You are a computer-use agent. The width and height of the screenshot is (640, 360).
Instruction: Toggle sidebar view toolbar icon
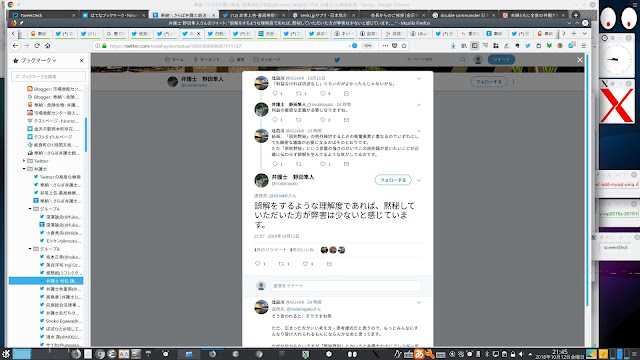pyautogui.click(x=474, y=46)
